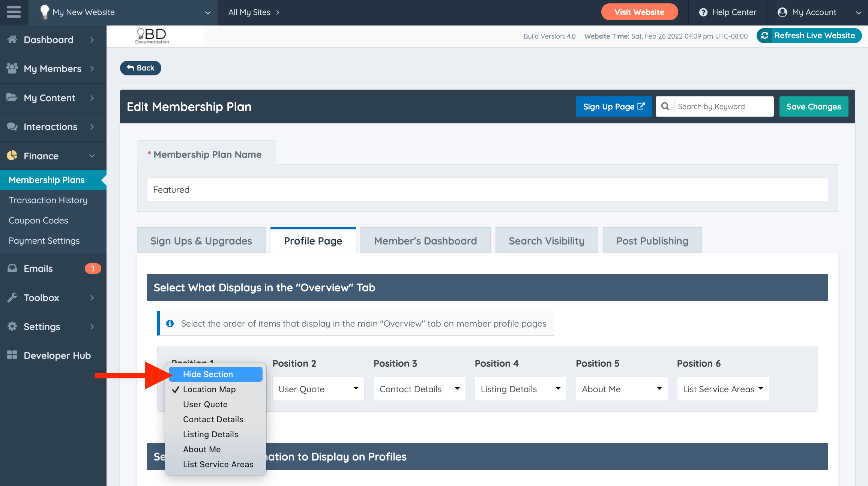Click the hamburger menu icon
868x486 pixels.
point(14,12)
